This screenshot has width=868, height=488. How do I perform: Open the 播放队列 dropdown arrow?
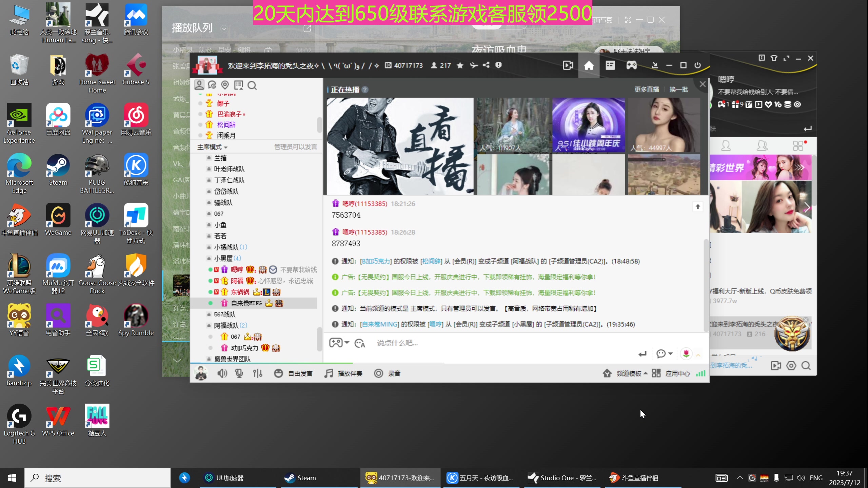[224, 29]
